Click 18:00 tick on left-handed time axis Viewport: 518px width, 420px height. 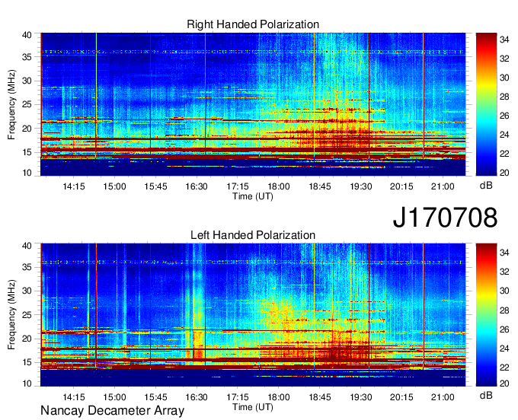pyautogui.click(x=279, y=397)
